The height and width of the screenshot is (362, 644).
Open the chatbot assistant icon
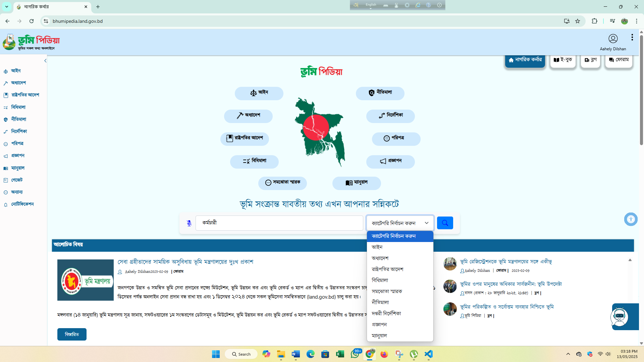pos(619,316)
